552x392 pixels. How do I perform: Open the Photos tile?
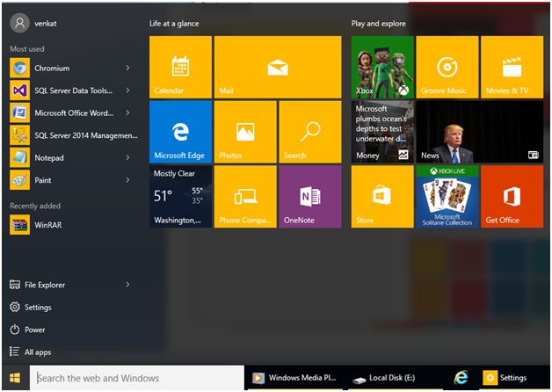click(x=245, y=132)
